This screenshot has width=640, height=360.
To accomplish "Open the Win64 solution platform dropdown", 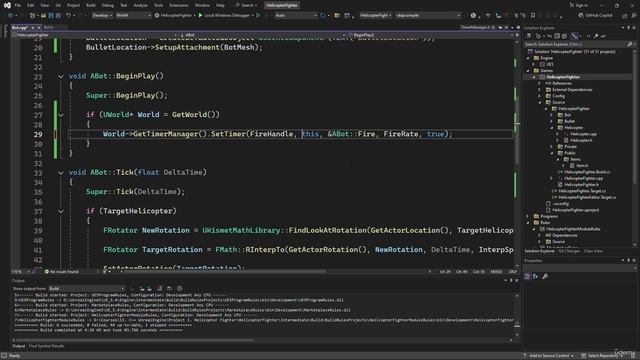I will [x=133, y=15].
